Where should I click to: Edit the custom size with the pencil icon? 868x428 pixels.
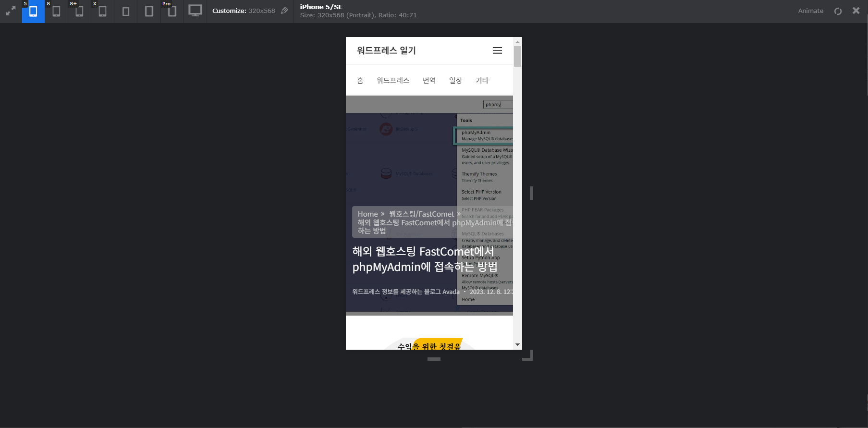tap(284, 11)
